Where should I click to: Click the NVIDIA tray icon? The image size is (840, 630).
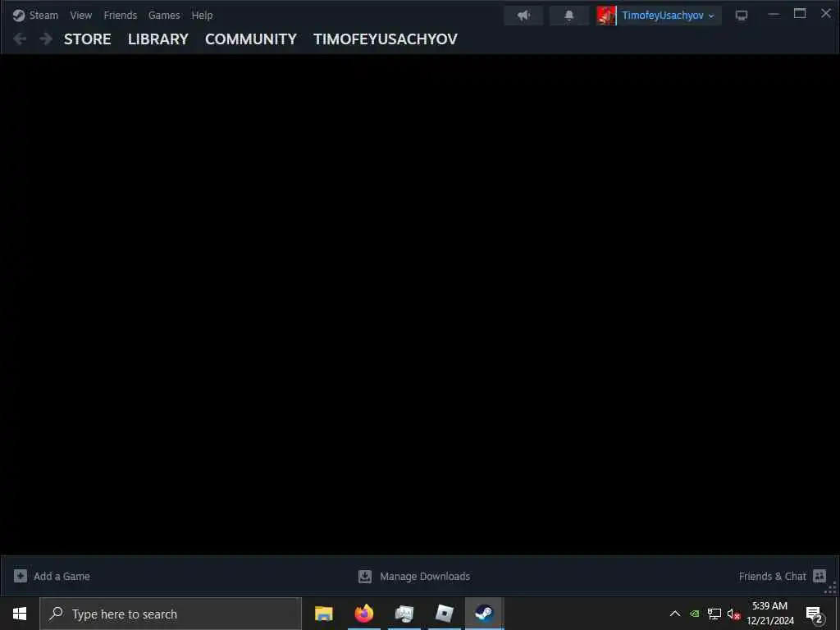(694, 614)
